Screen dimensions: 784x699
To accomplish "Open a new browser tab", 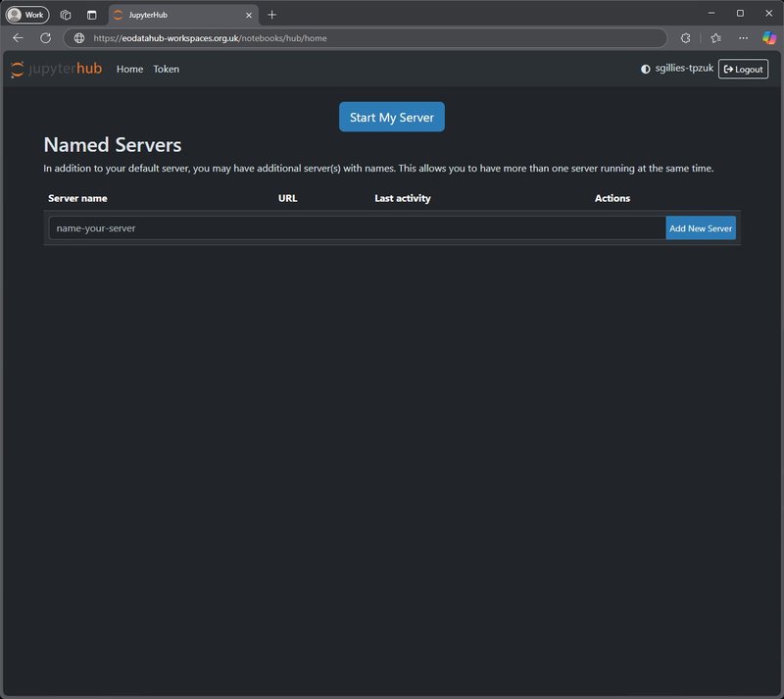I will [272, 15].
